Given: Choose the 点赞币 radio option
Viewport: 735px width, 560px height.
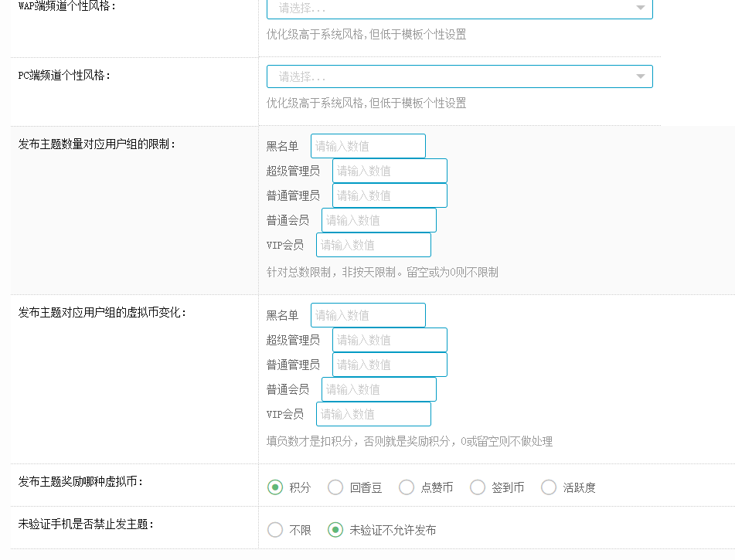Looking at the screenshot, I should coord(407,487).
